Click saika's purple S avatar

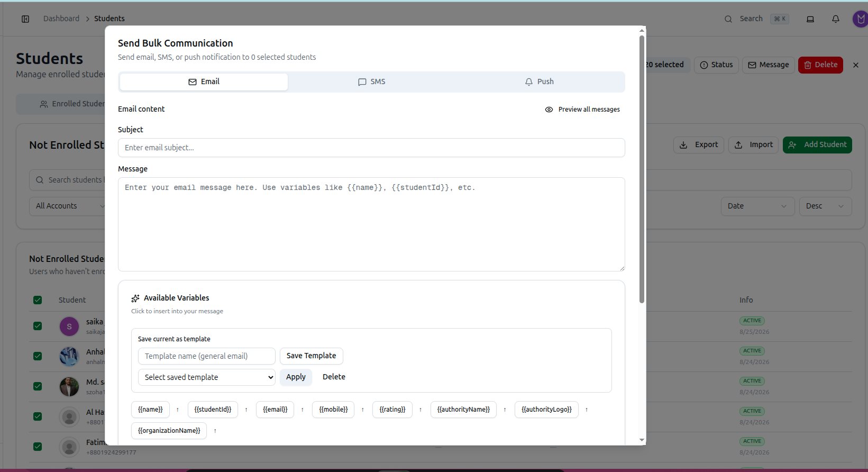(x=69, y=326)
